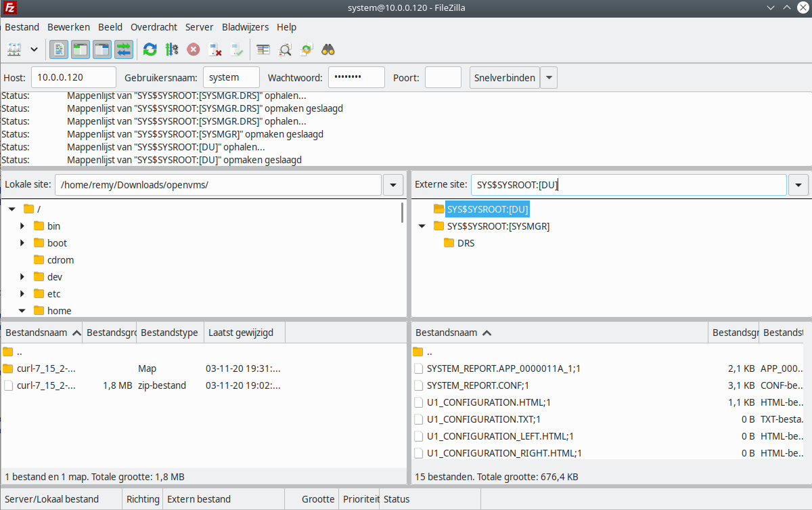
Task: Open the Bladwijzers menu
Action: click(245, 27)
